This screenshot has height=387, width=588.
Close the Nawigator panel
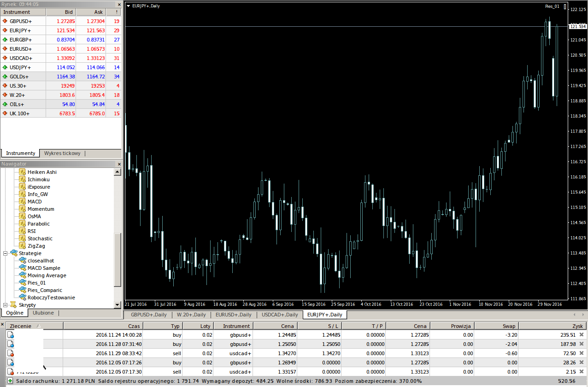pyautogui.click(x=119, y=164)
